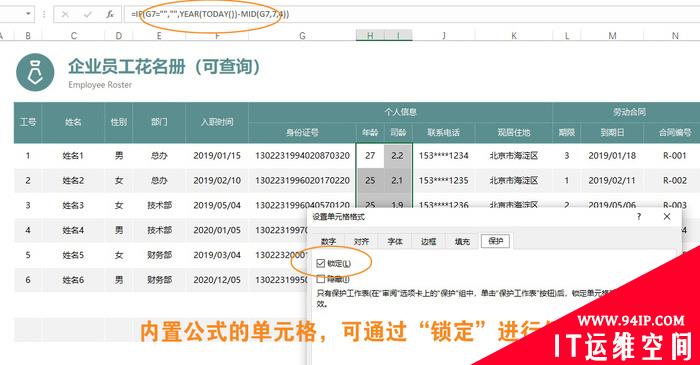Click the 司龄 header cell
Screen dimensions: 700x365
coord(398,133)
